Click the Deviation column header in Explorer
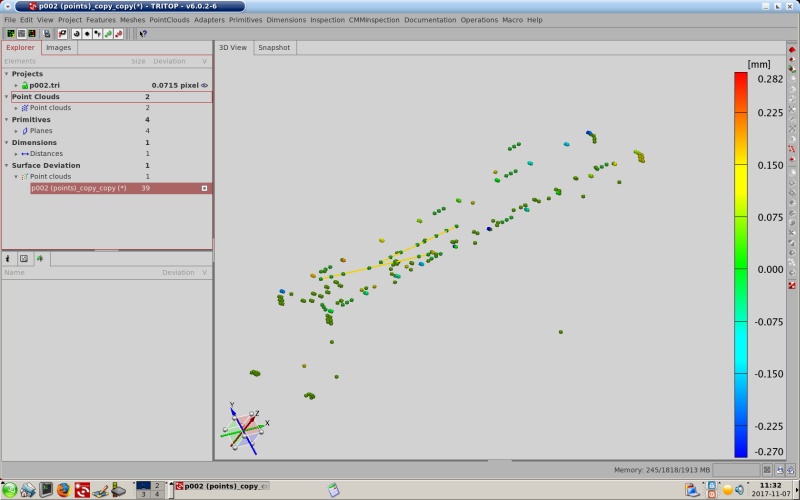The width and height of the screenshot is (800, 500). [169, 61]
